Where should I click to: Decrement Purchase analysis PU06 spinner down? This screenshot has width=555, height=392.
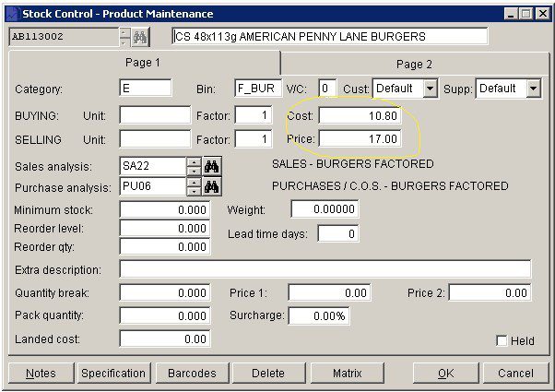click(x=194, y=191)
